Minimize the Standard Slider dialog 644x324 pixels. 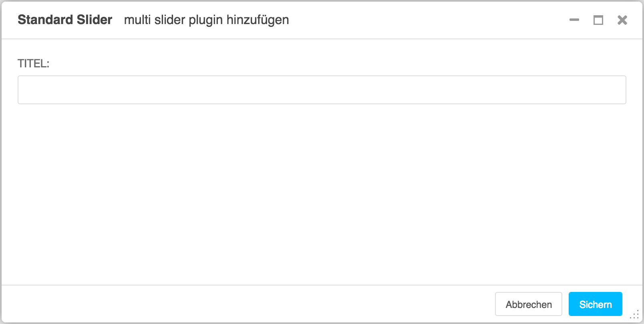(x=574, y=20)
